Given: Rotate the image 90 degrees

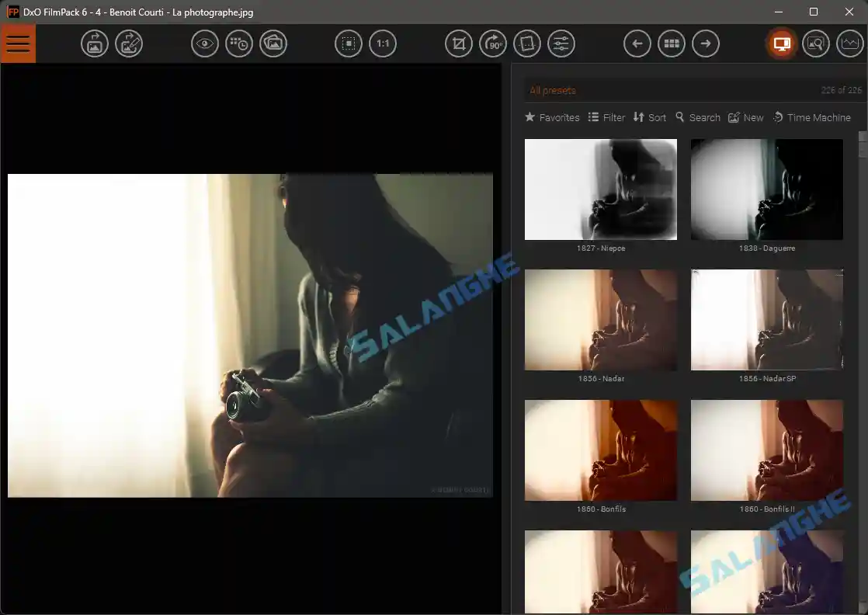Looking at the screenshot, I should tap(492, 43).
